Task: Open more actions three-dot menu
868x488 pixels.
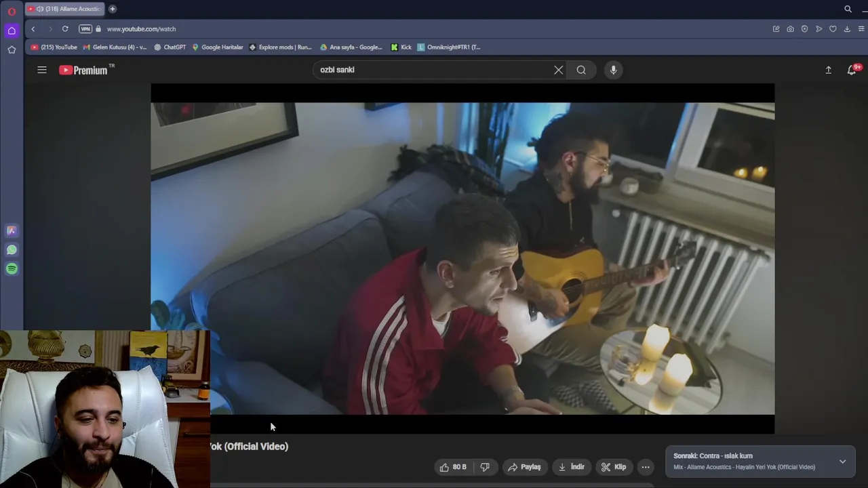Action: pos(646,467)
